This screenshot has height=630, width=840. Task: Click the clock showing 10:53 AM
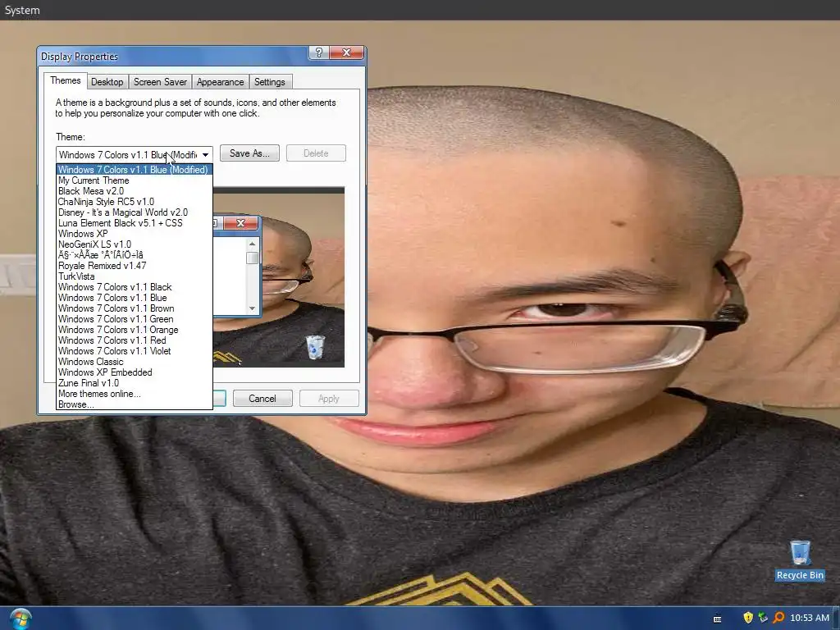[810, 618]
